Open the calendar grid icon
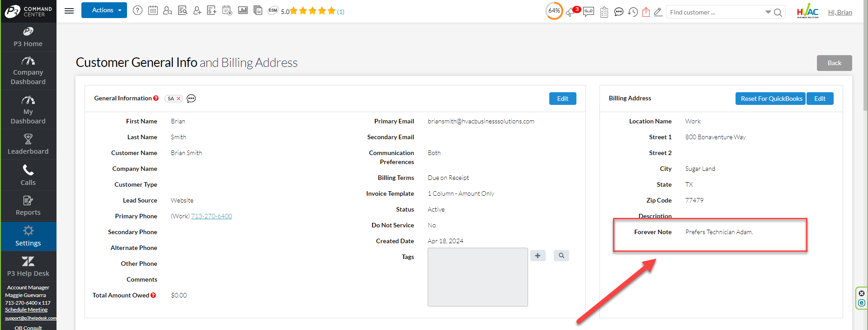 [x=153, y=10]
